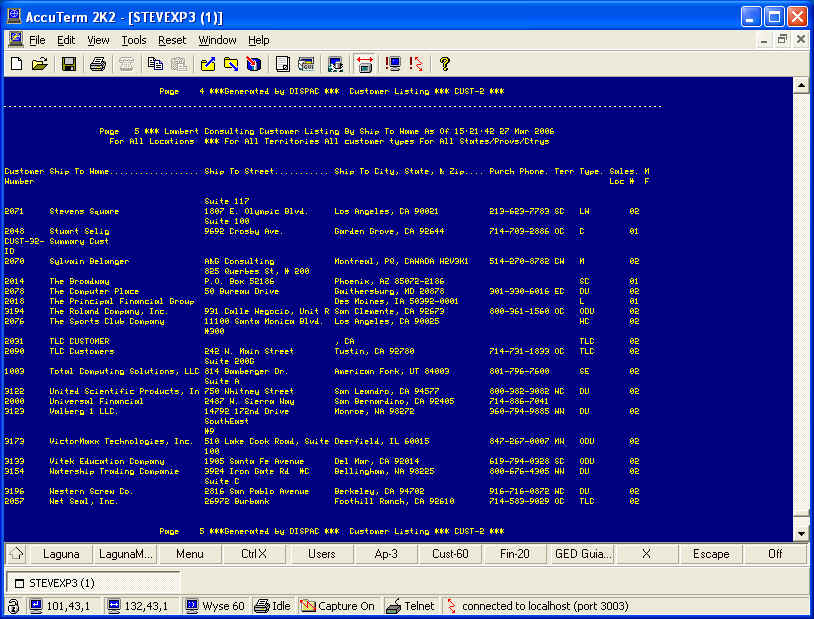
Task: Open a file with the folder icon
Action: pyautogui.click(x=39, y=64)
